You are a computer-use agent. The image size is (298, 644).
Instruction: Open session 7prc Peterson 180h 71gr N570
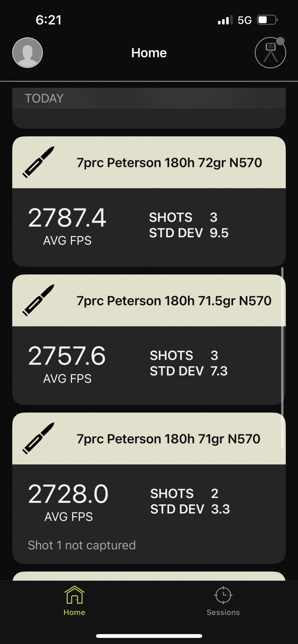(x=168, y=439)
